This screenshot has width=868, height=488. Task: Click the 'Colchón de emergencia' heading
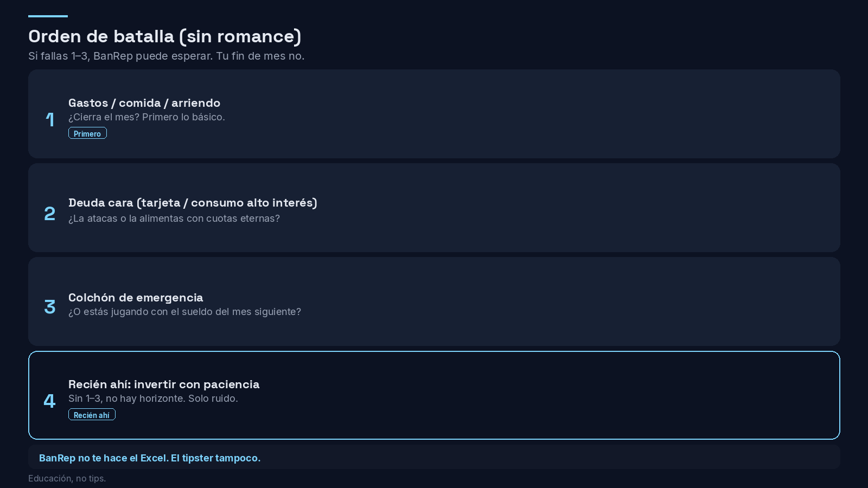[x=136, y=297]
